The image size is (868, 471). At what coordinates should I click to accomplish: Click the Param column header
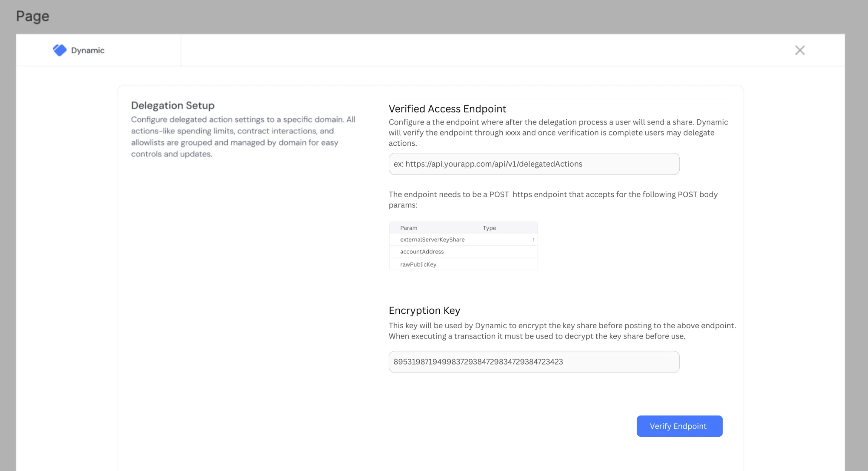point(408,228)
